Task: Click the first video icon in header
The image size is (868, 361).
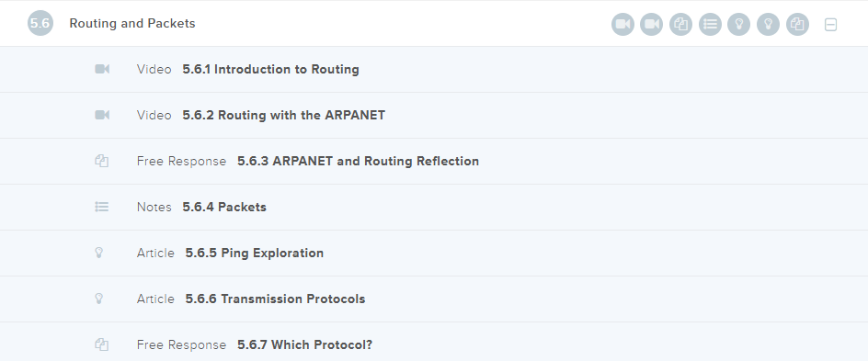Action: 622,24
